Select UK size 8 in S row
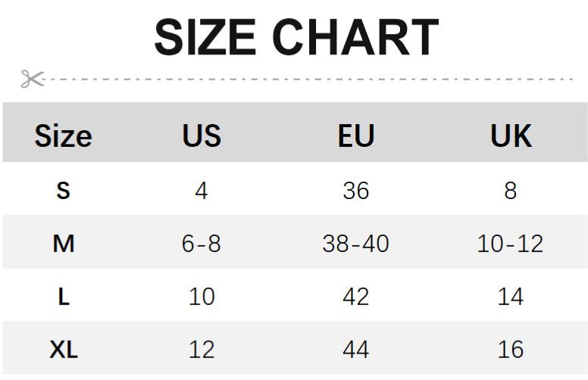The width and height of the screenshot is (588, 380). coord(510,190)
